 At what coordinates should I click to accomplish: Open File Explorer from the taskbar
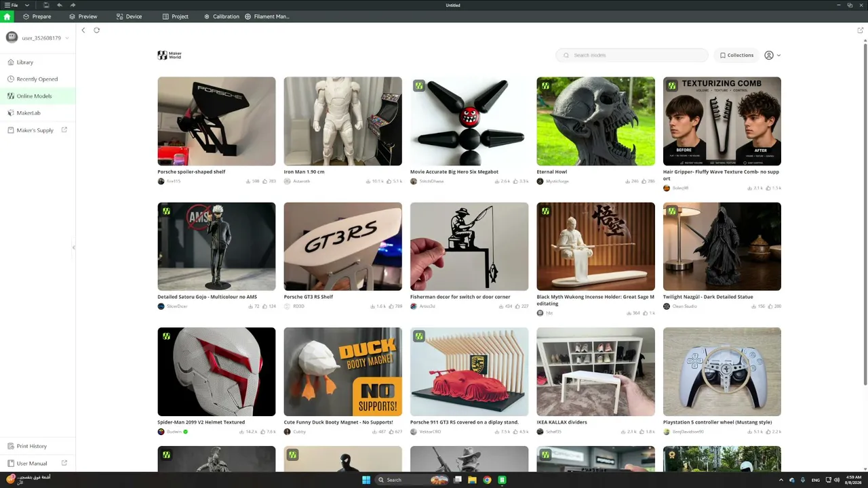472,480
